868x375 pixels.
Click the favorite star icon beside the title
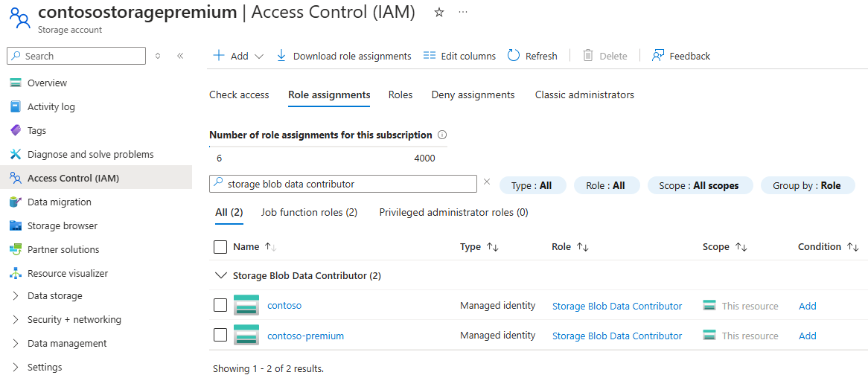coord(439,13)
